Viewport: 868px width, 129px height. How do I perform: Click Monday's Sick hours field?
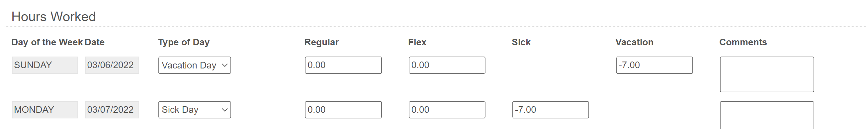click(551, 110)
